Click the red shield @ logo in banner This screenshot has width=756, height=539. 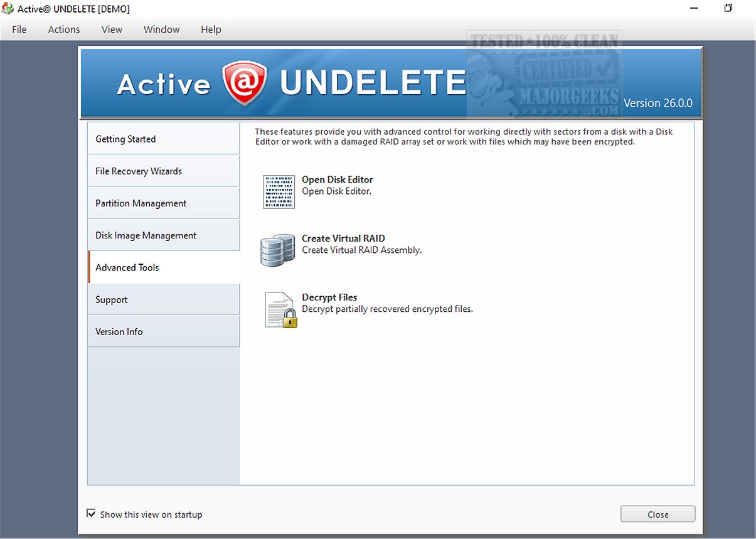click(245, 83)
